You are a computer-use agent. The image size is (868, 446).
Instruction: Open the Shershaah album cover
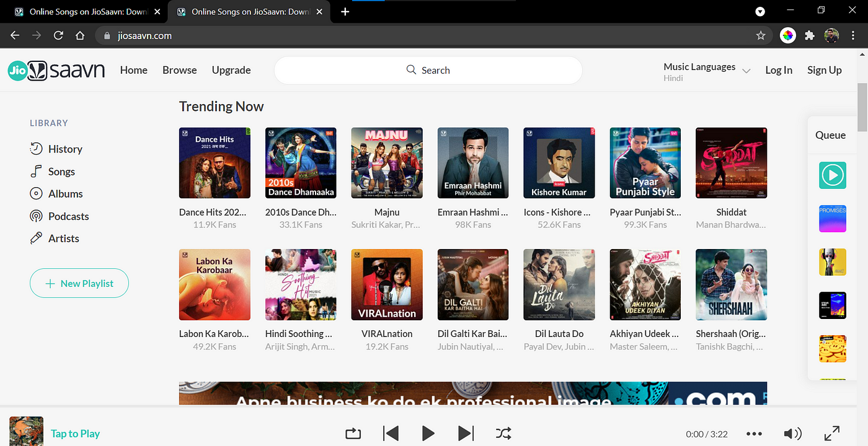(x=732, y=284)
